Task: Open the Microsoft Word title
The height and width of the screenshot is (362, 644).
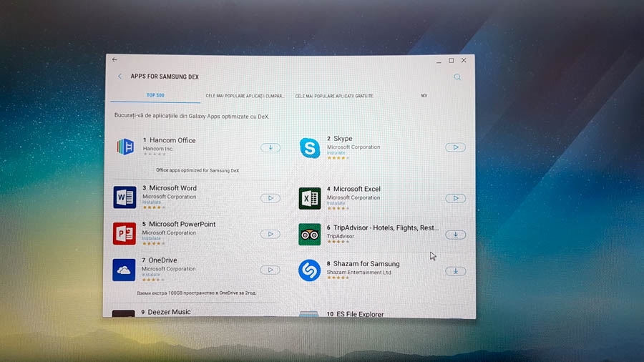Action: (x=173, y=188)
